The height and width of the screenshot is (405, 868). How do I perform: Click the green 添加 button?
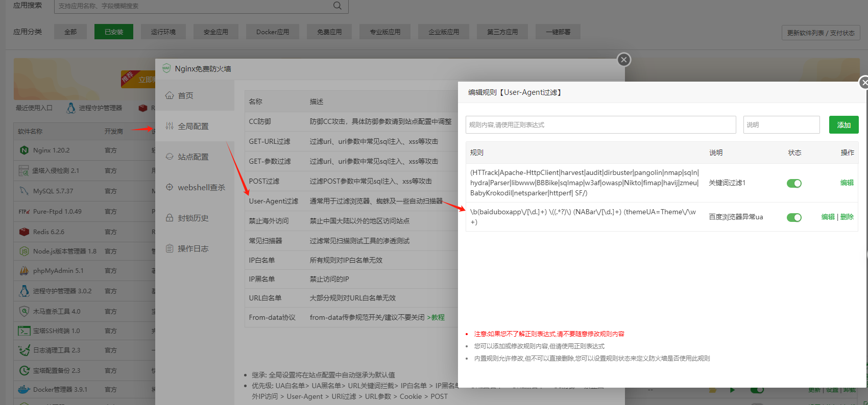tap(843, 125)
